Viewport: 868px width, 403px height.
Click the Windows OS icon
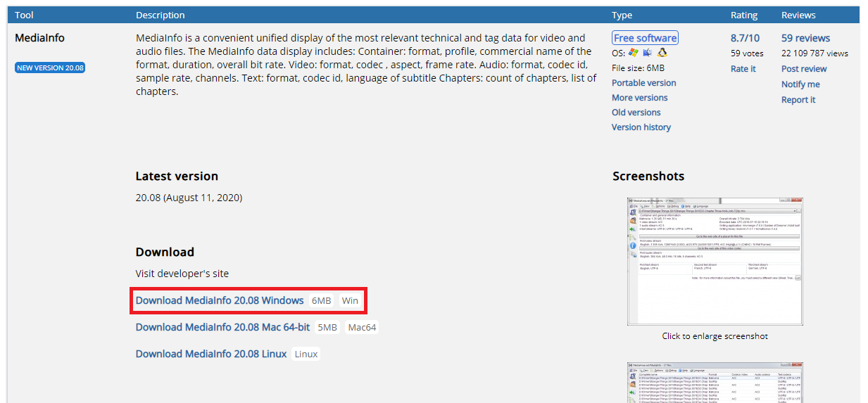click(x=634, y=53)
